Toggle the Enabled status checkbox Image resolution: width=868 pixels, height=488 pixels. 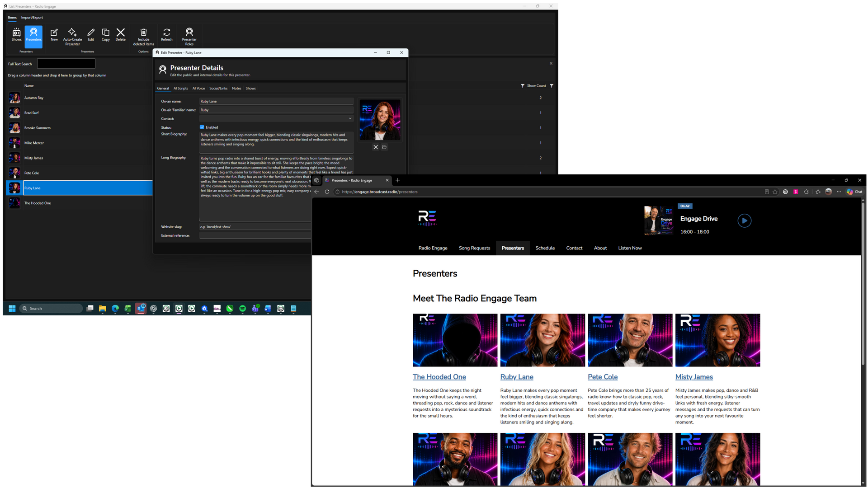(202, 127)
